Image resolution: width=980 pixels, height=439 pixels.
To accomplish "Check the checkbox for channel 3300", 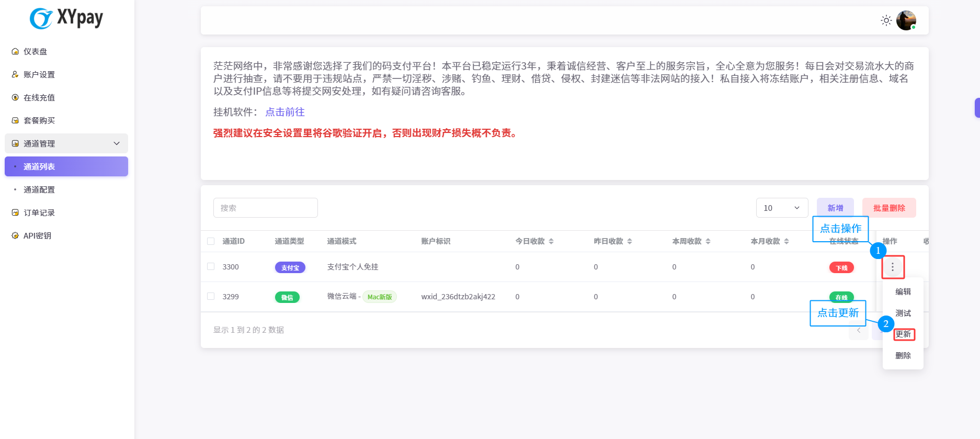I will pyautogui.click(x=211, y=266).
